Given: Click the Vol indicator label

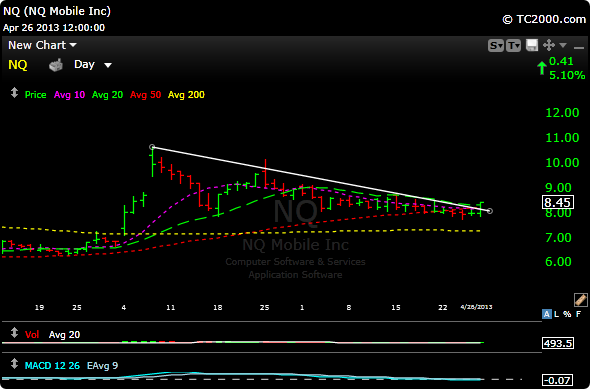Looking at the screenshot, I should (32, 335).
